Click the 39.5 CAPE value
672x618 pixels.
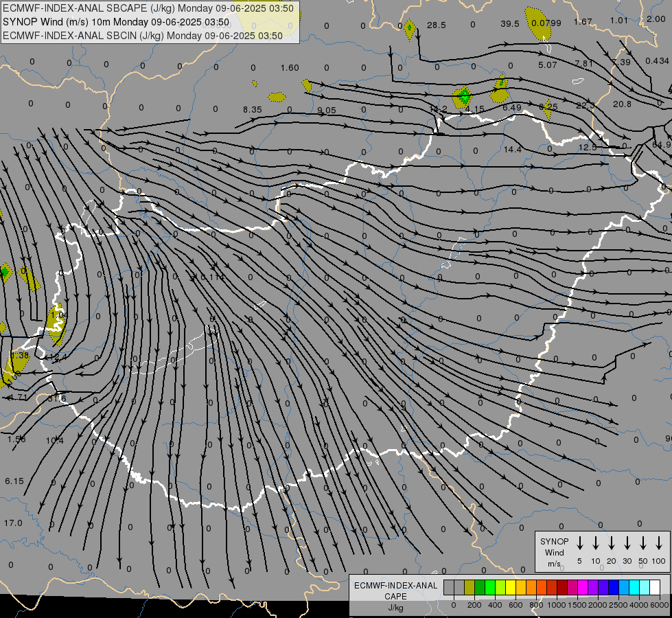click(x=510, y=24)
